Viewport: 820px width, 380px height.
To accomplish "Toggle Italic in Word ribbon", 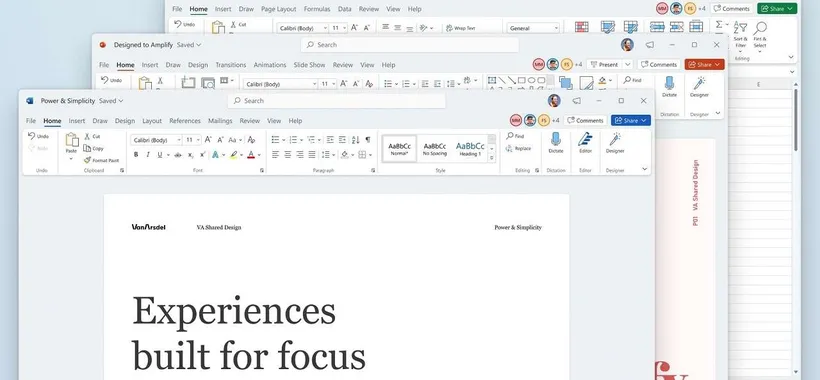I will (x=148, y=155).
